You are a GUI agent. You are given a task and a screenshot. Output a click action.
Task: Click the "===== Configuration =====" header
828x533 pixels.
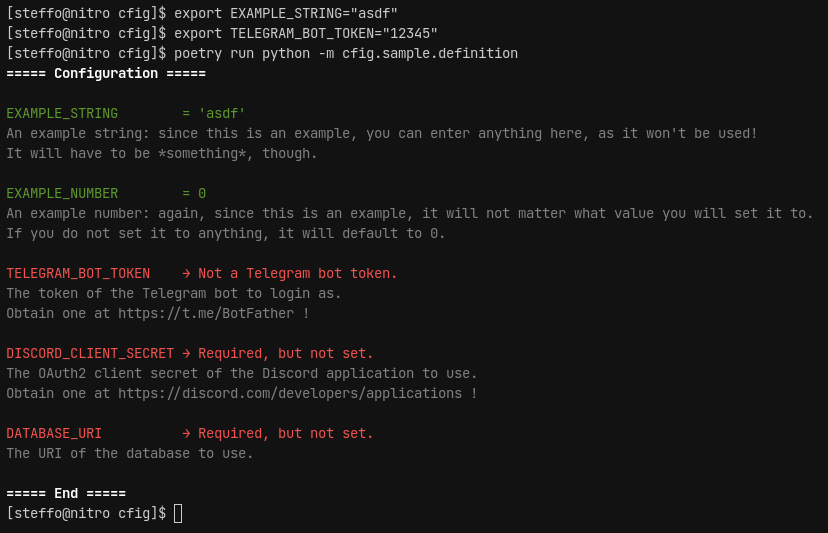tap(106, 74)
